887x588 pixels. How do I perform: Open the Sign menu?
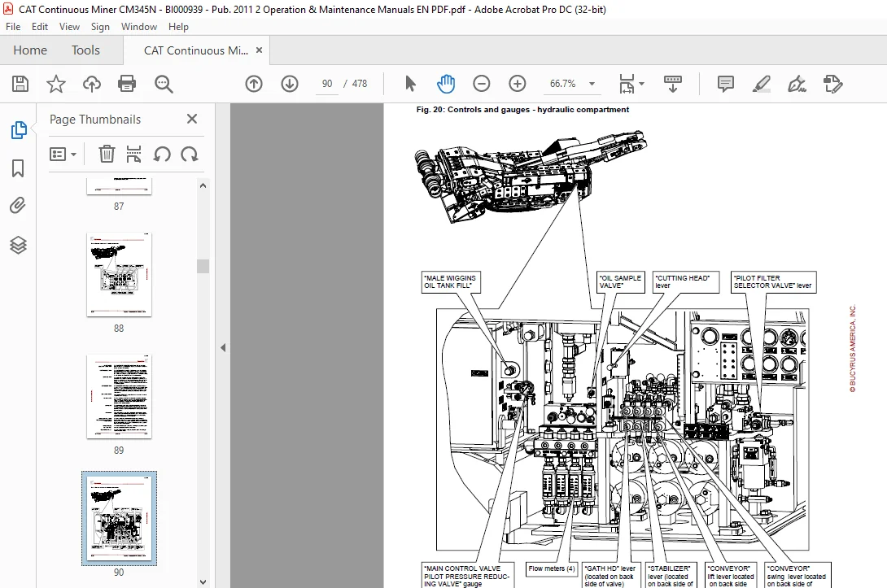100,27
